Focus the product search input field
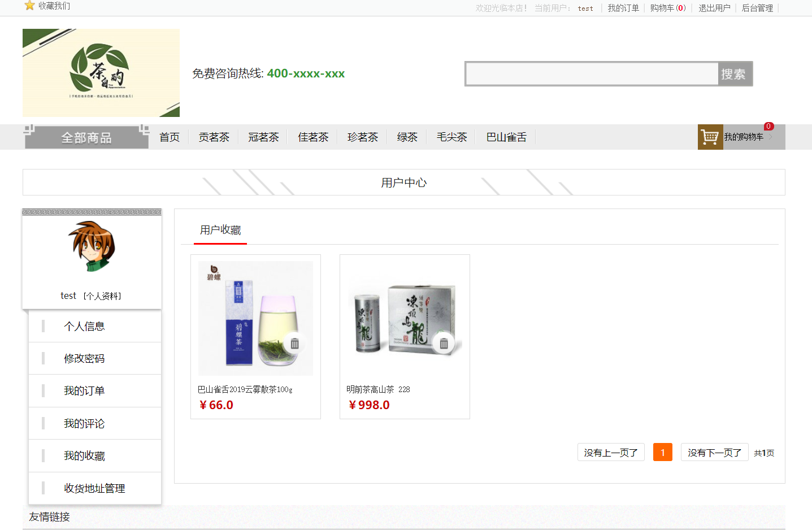The height and width of the screenshot is (530, 812). pos(592,73)
